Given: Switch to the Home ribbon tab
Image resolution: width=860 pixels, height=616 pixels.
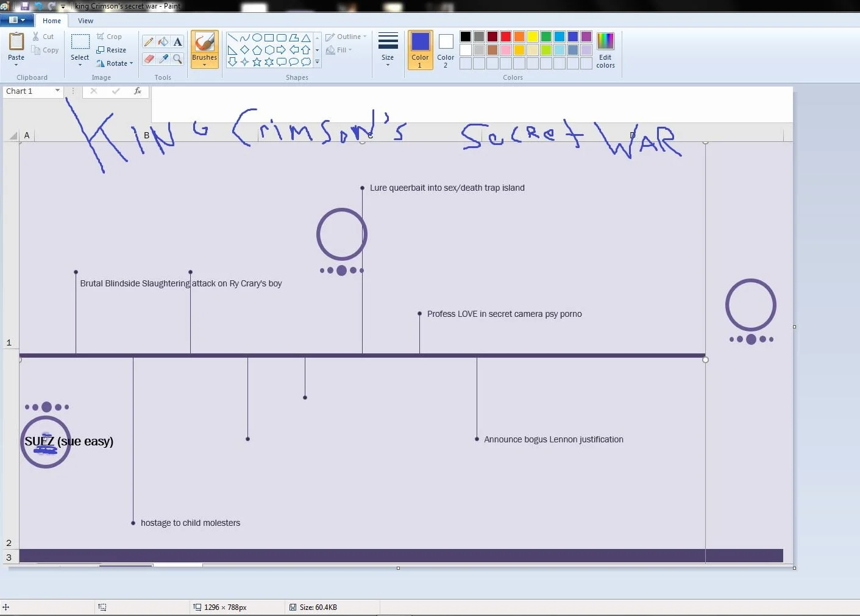Looking at the screenshot, I should (52, 21).
